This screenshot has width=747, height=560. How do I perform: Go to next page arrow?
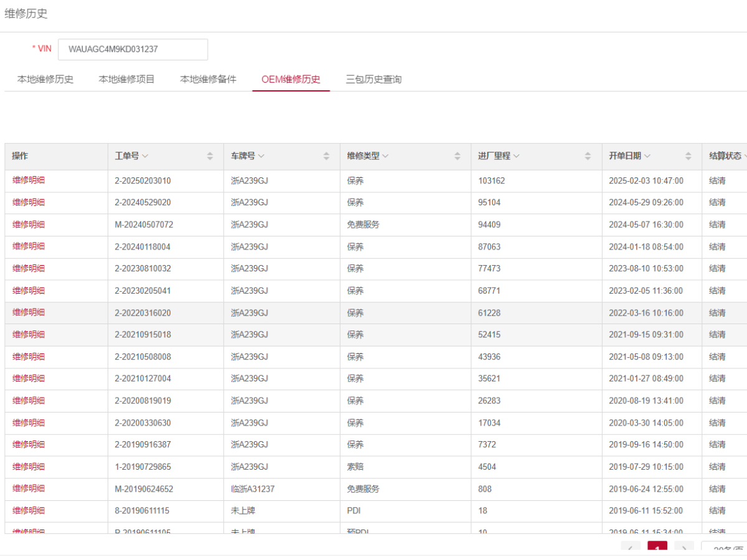(x=684, y=549)
